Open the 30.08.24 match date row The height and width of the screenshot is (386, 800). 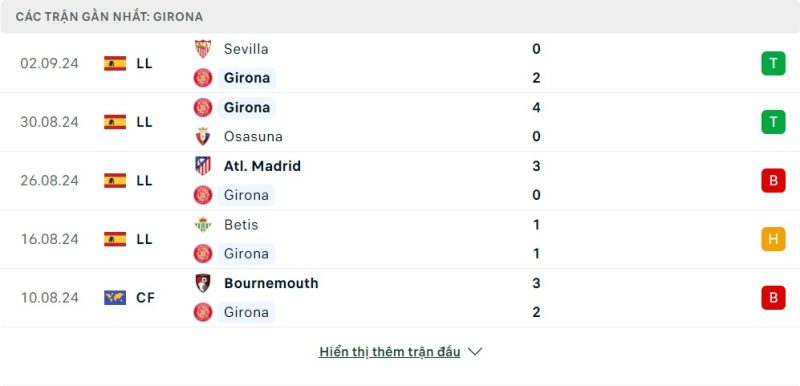399,122
